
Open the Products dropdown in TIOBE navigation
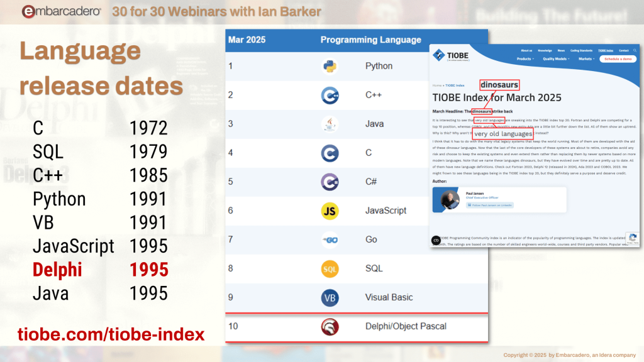coord(525,59)
